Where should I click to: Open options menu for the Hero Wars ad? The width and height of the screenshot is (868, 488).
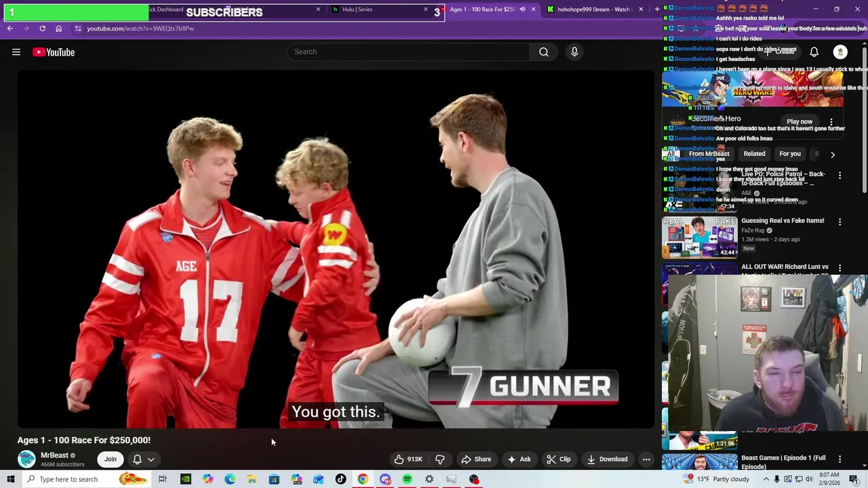(831, 122)
